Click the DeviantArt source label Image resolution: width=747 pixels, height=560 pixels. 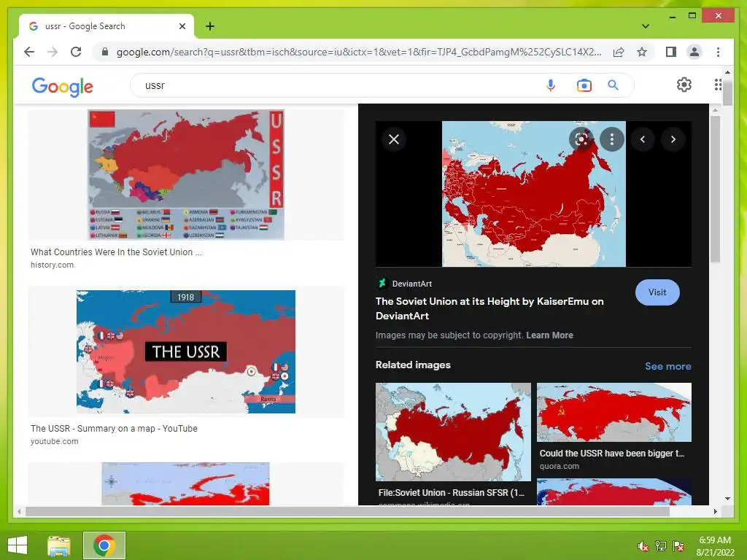pyautogui.click(x=411, y=284)
